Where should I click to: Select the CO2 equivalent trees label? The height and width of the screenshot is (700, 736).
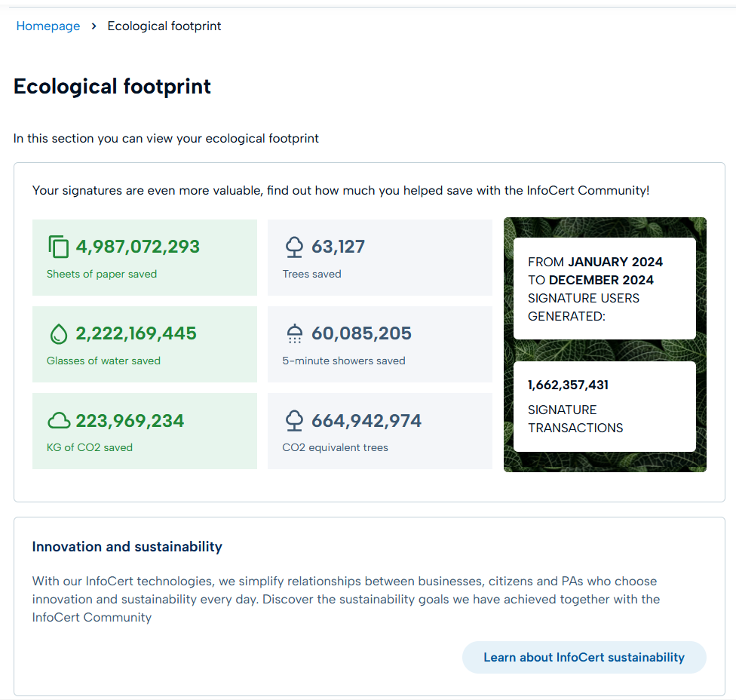coord(335,447)
